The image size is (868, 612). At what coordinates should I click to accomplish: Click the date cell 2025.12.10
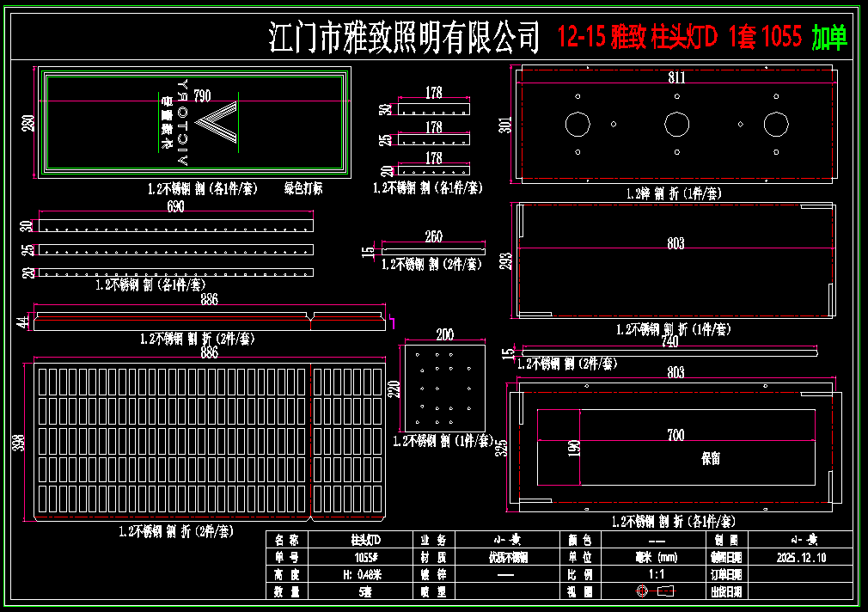click(801, 557)
